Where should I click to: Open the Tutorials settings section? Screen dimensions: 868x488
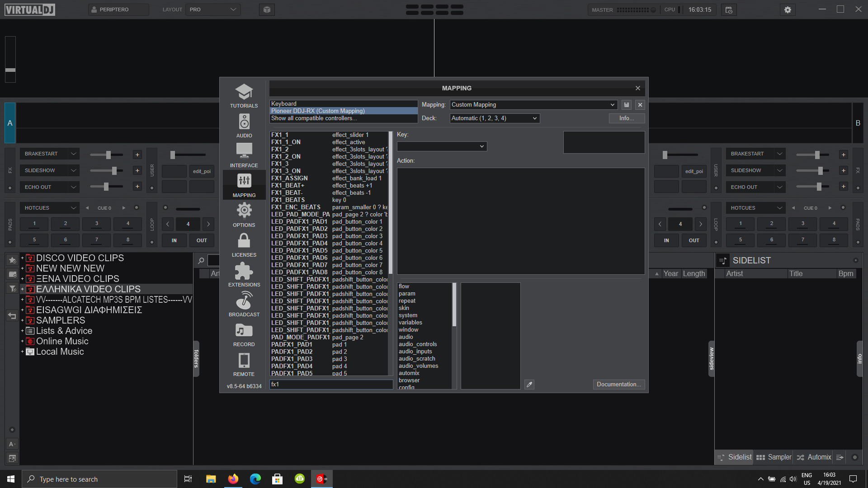[244, 96]
